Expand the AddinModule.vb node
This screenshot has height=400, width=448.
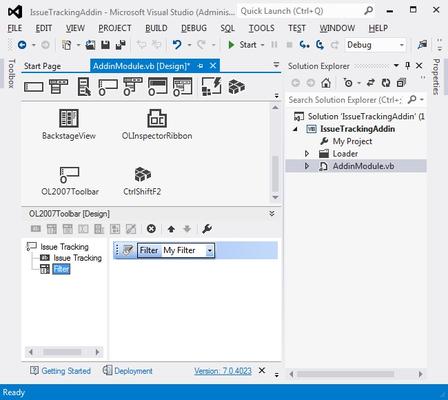[307, 166]
